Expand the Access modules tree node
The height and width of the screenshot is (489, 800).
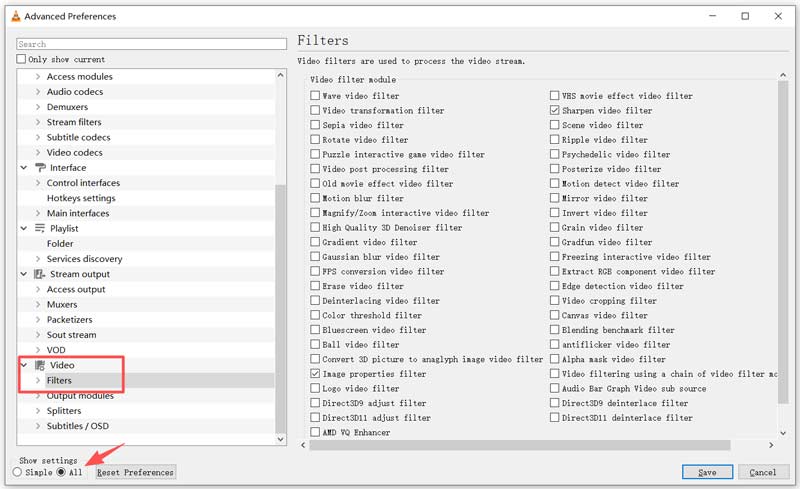coord(38,77)
